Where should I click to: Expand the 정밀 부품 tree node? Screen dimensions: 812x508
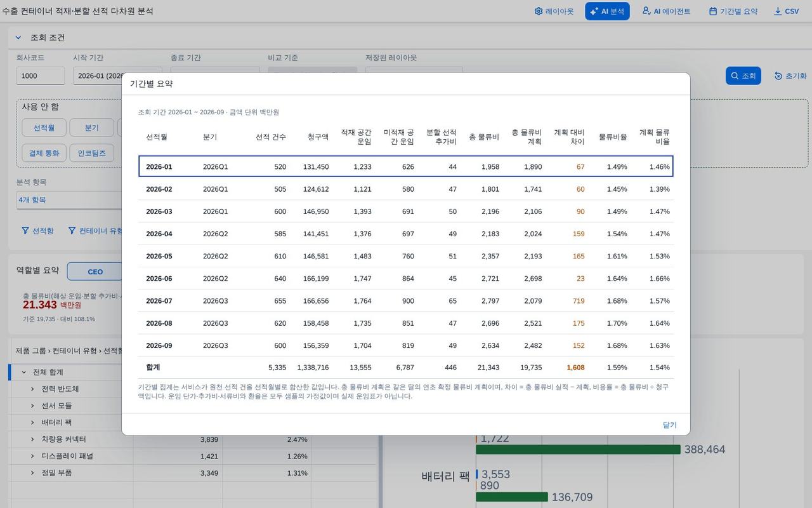click(33, 472)
